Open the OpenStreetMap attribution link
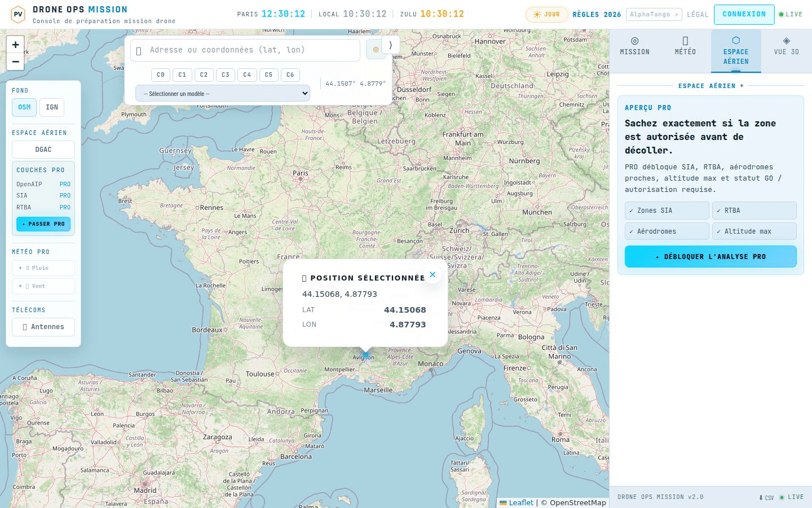 pyautogui.click(x=577, y=502)
